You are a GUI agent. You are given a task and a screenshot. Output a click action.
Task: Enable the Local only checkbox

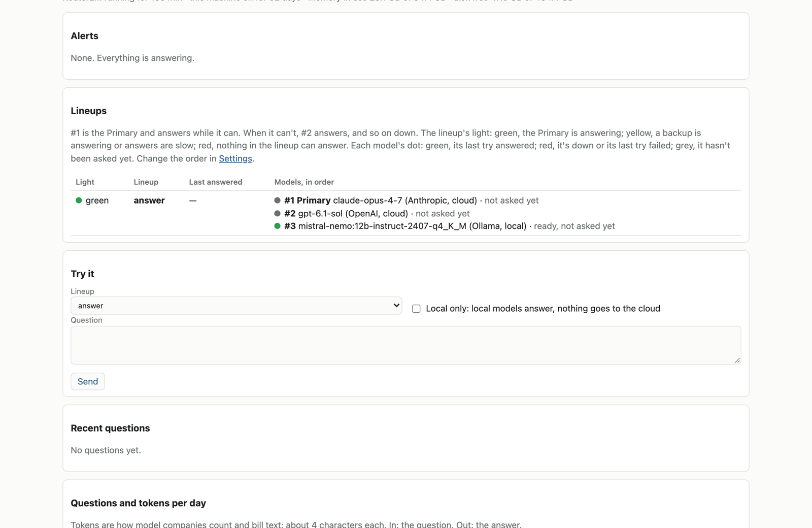(x=416, y=309)
